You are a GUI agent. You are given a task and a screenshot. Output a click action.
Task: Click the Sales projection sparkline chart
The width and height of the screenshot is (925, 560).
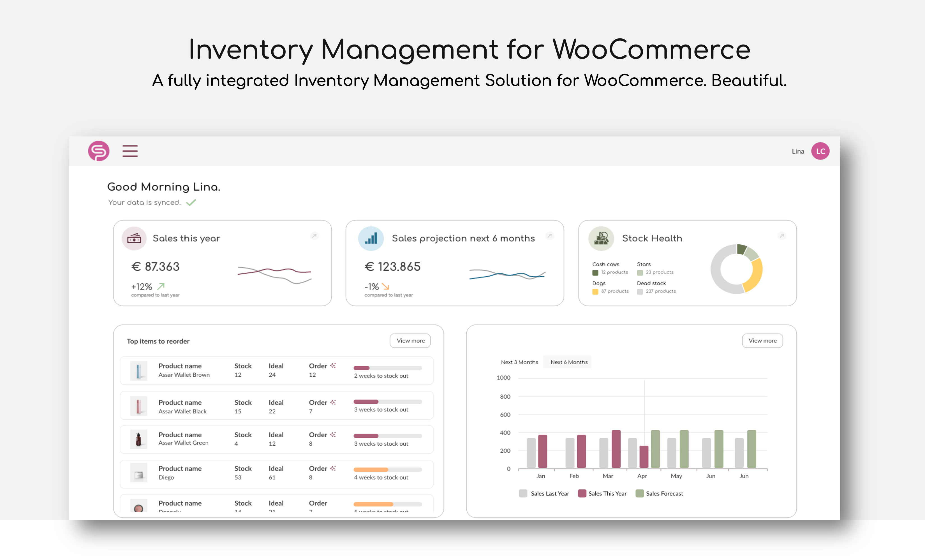[x=507, y=275]
